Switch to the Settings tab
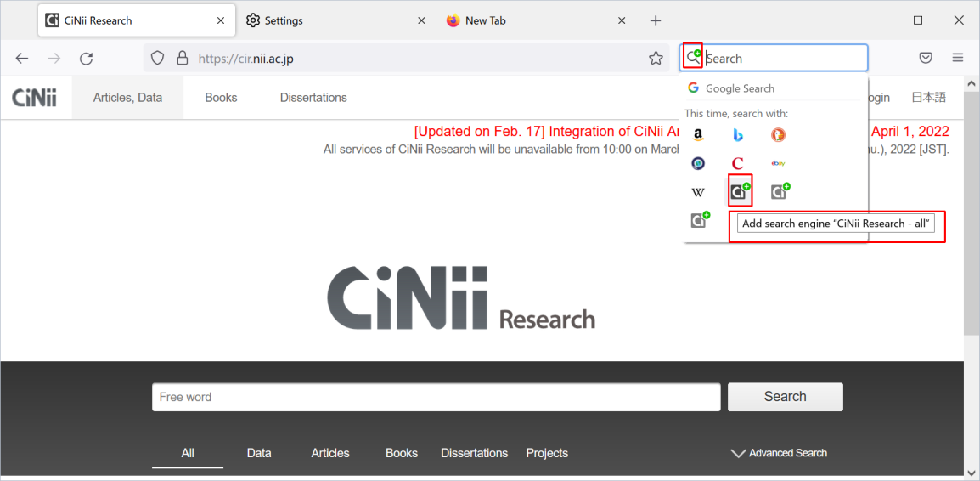Image resolution: width=980 pixels, height=481 pixels. [x=336, y=20]
